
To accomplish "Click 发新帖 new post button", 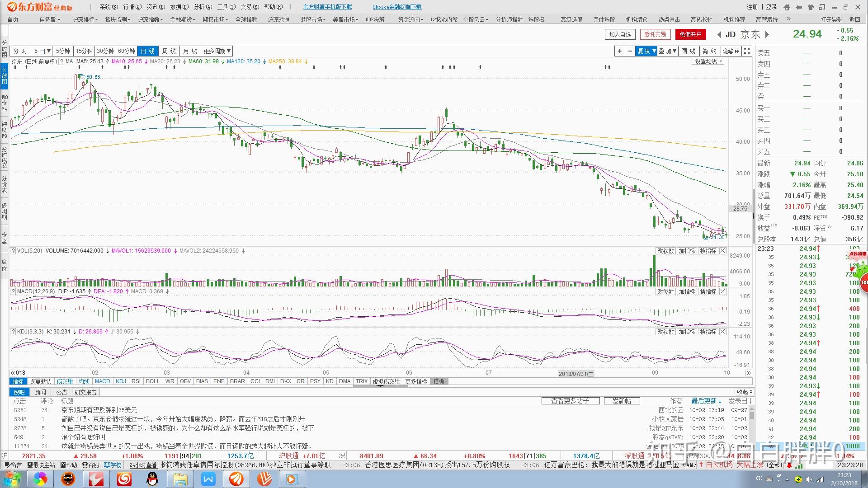I will click(x=622, y=401).
